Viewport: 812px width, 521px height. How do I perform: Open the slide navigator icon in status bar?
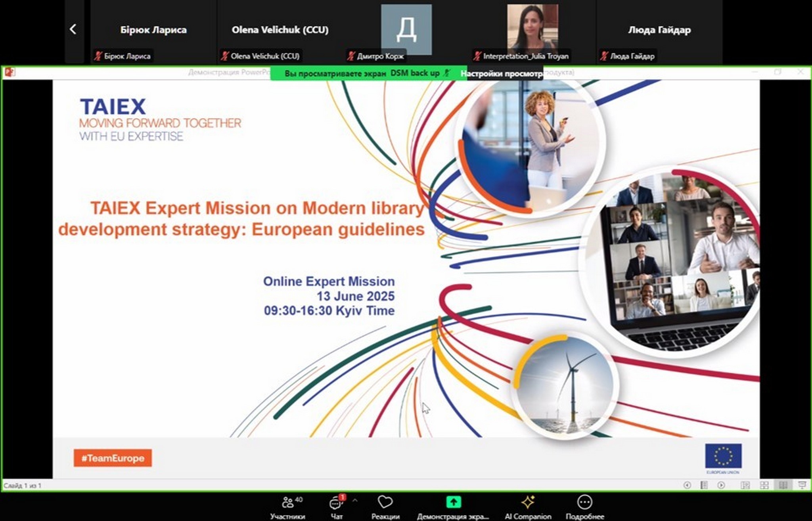coord(704,485)
